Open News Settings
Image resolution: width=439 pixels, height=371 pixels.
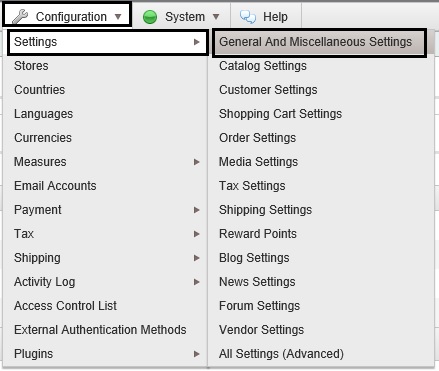[321, 282]
